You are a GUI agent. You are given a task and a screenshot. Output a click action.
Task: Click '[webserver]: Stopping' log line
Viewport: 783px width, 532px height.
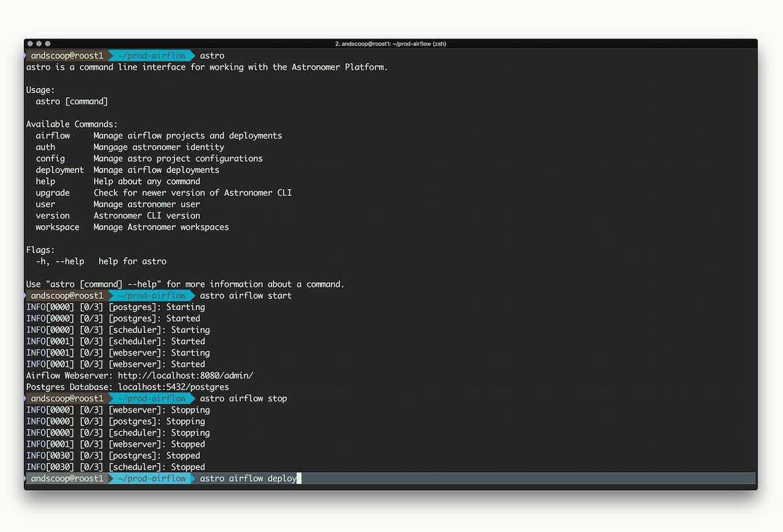tap(119, 410)
